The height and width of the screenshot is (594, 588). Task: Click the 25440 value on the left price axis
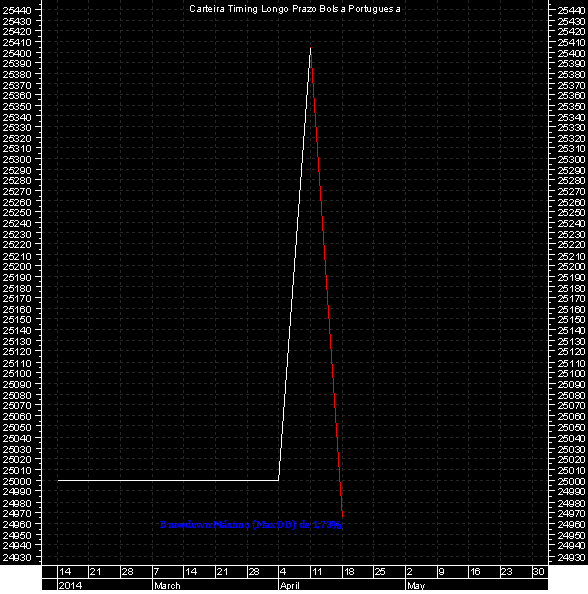coord(17,10)
